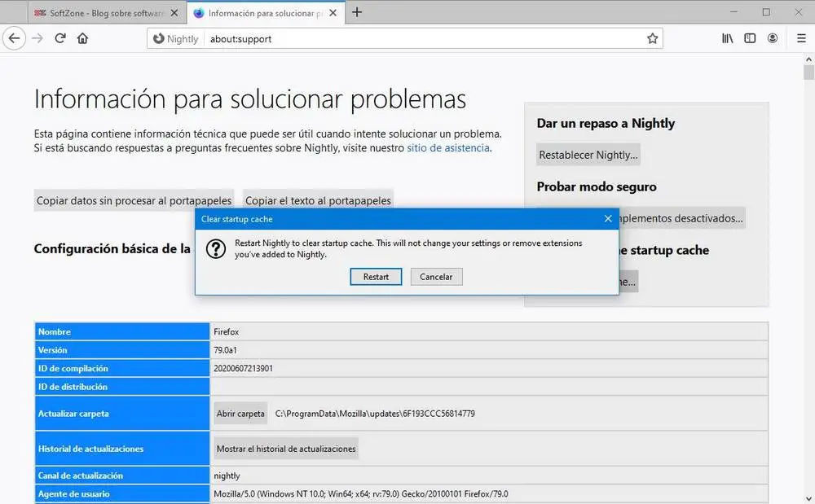815x504 pixels.
Task: Click the forward navigation arrow
Action: pos(37,38)
